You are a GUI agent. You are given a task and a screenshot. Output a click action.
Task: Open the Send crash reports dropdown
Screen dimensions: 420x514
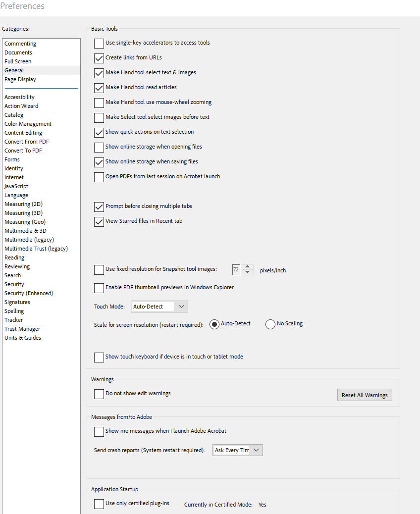click(x=237, y=450)
